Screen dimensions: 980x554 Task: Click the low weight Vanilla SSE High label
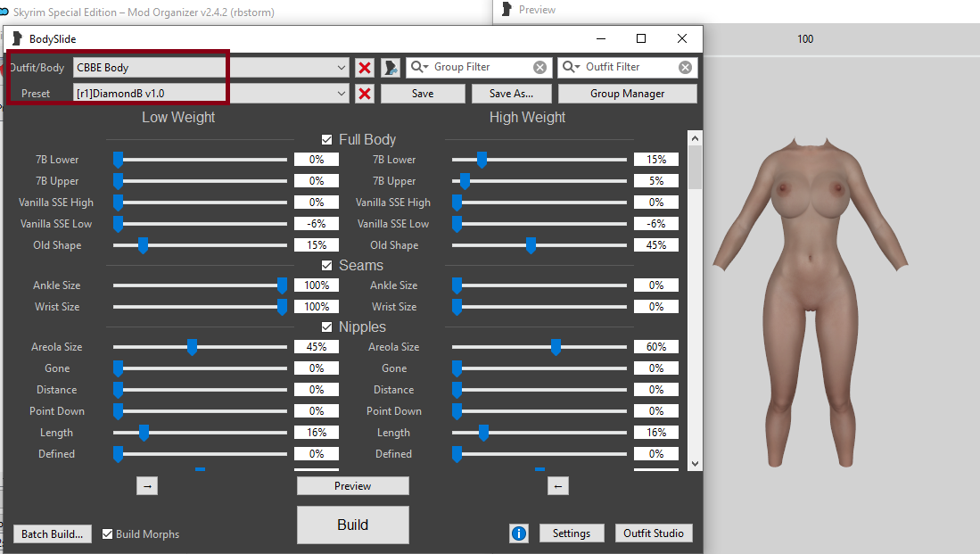click(x=56, y=203)
